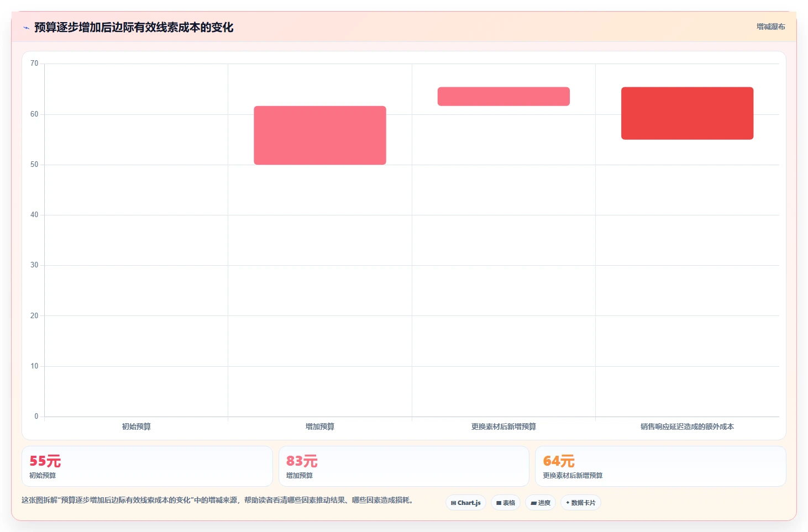Click the 表格 tag chip
The image size is (808, 532).
click(x=506, y=503)
